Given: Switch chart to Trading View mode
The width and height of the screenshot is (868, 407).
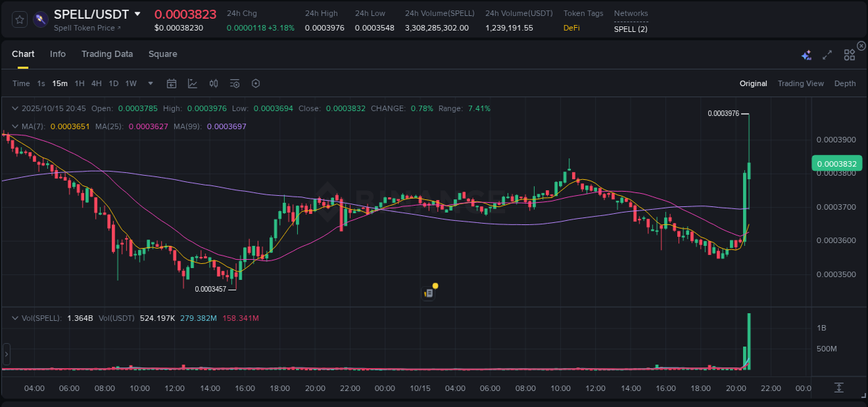Looking at the screenshot, I should tap(801, 83).
